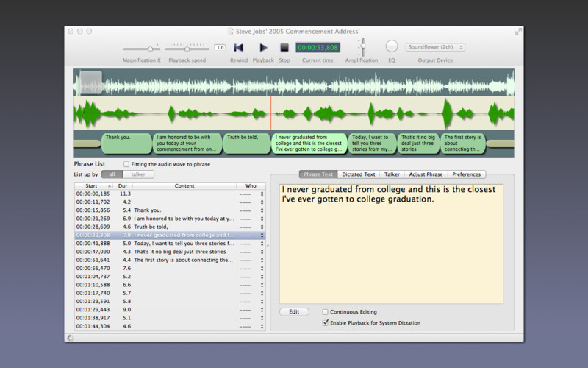
Task: Disable Enable Playback for System Dictation
Action: point(325,322)
